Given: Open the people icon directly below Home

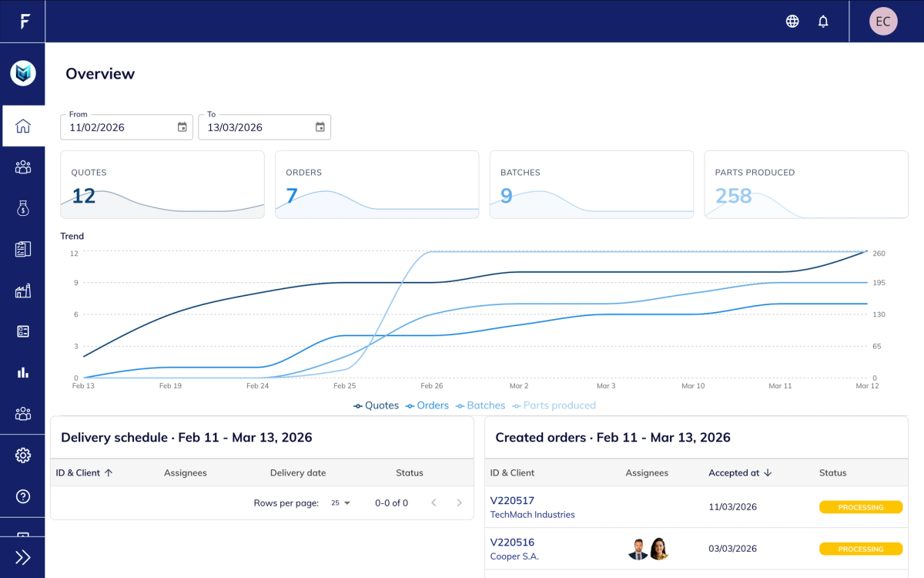Looking at the screenshot, I should (x=23, y=167).
